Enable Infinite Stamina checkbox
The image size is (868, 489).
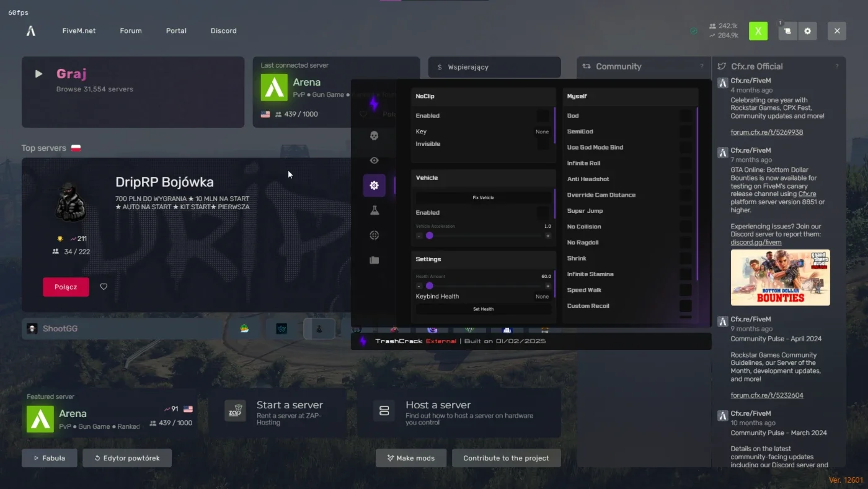click(x=685, y=274)
